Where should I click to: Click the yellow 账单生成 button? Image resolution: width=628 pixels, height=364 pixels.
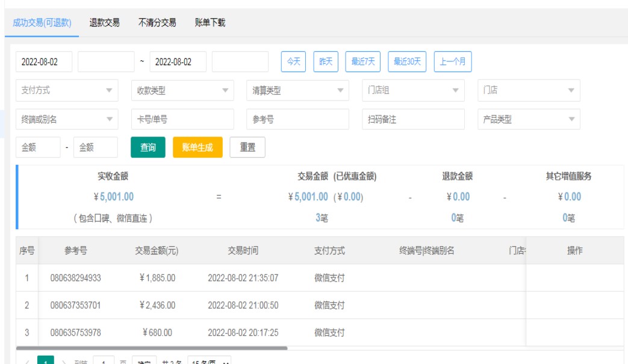pos(197,147)
